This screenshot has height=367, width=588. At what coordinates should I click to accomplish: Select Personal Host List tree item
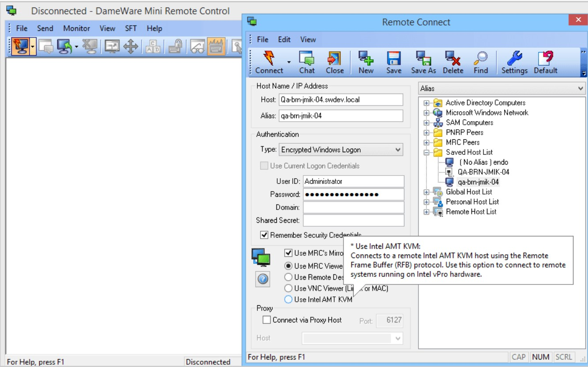click(472, 202)
